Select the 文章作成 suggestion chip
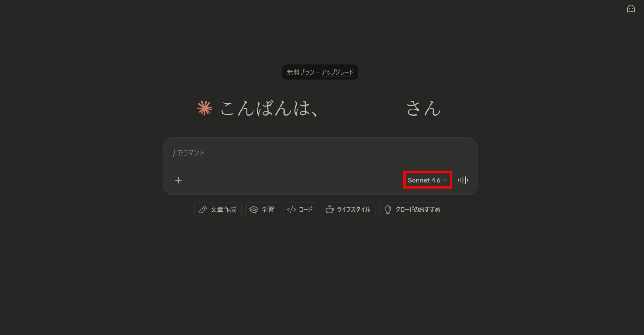The height and width of the screenshot is (335, 644). (218, 209)
